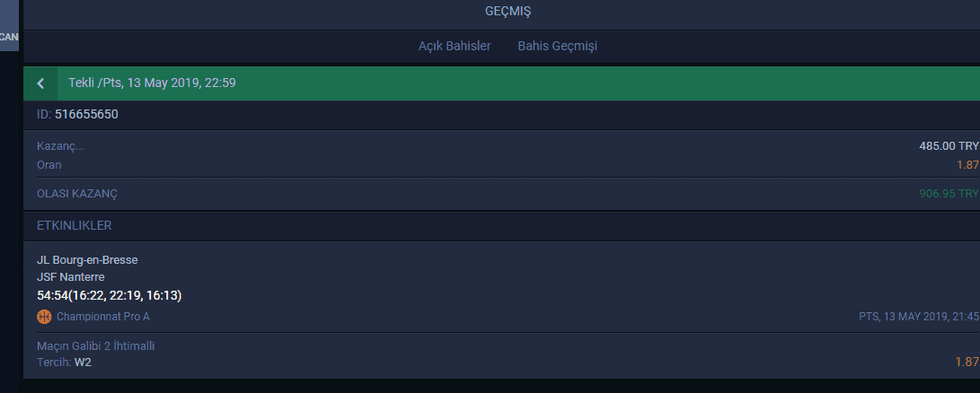Image resolution: width=980 pixels, height=393 pixels.
Task: Click the Tercih W2 selection
Action: (x=65, y=362)
